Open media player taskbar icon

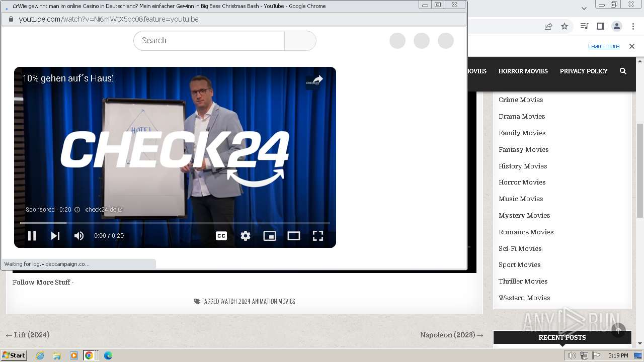coord(73,355)
